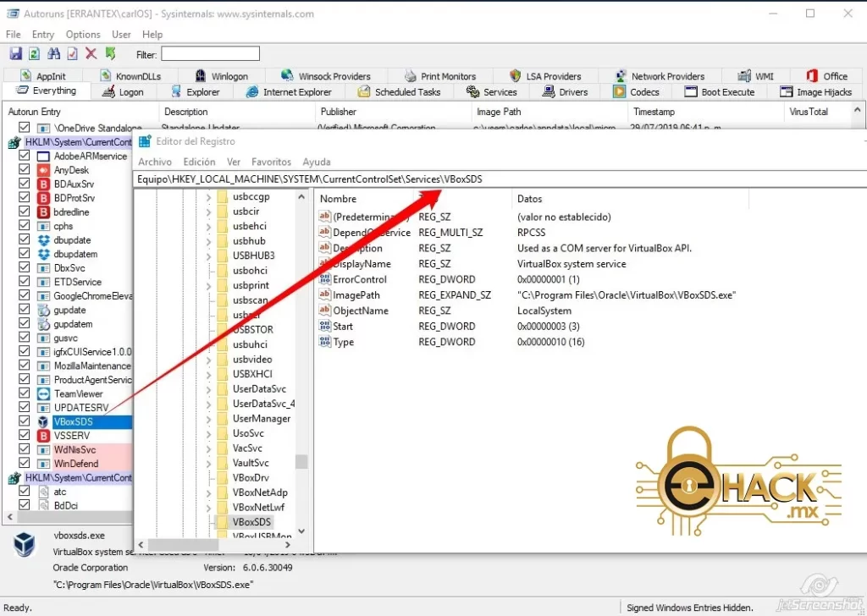Click the Type DWORD value icon

[325, 342]
